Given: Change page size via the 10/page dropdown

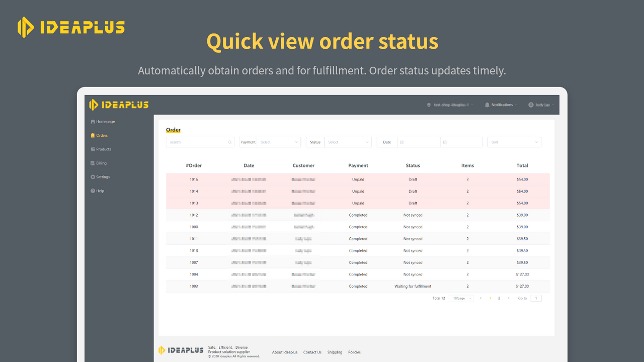Looking at the screenshot, I should pos(460,298).
